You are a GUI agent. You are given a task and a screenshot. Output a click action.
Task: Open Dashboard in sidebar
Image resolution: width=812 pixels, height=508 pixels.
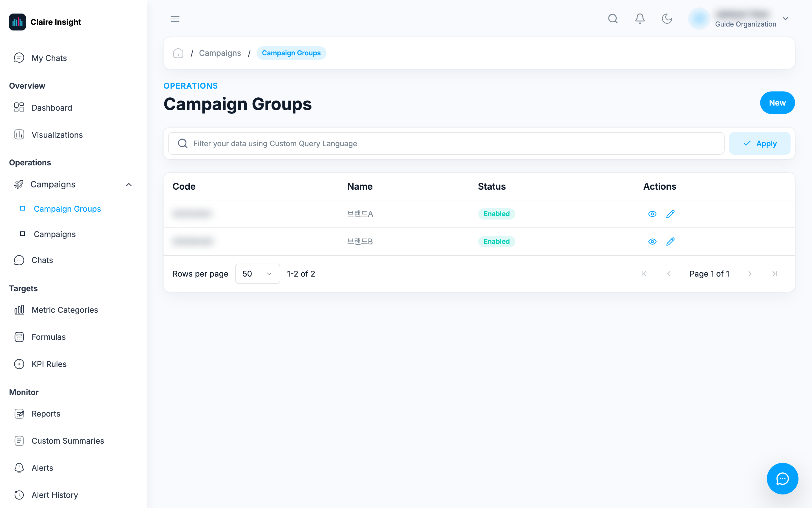[x=52, y=108]
